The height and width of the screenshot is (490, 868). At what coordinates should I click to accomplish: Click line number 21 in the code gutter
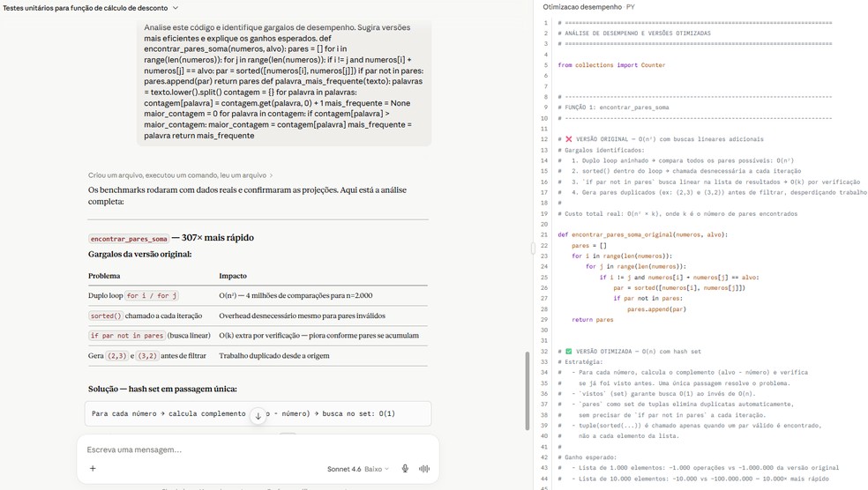[544, 234]
